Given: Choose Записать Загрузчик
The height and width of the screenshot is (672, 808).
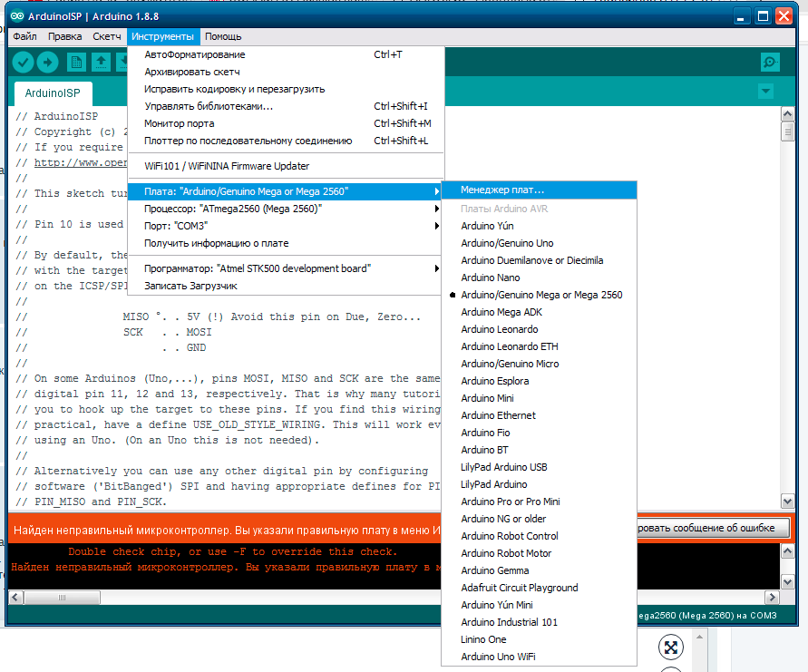Looking at the screenshot, I should pyautogui.click(x=286, y=286).
